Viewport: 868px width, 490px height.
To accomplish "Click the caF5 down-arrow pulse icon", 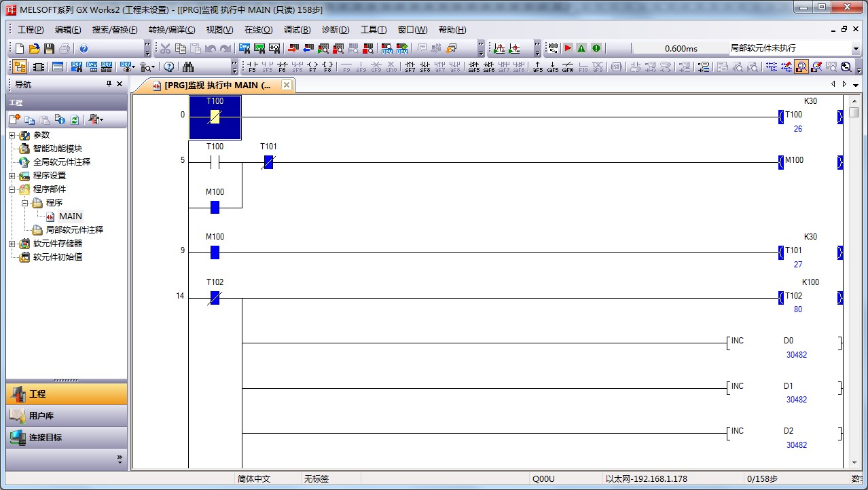I will pyautogui.click(x=553, y=67).
